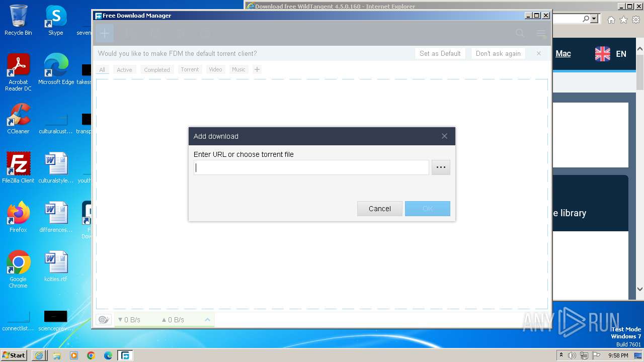Viewport: 644px width, 362px height.
Task: Select differences document on desktop
Action: point(56,217)
